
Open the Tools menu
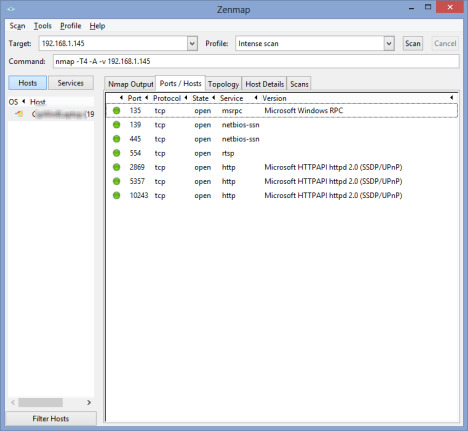43,26
